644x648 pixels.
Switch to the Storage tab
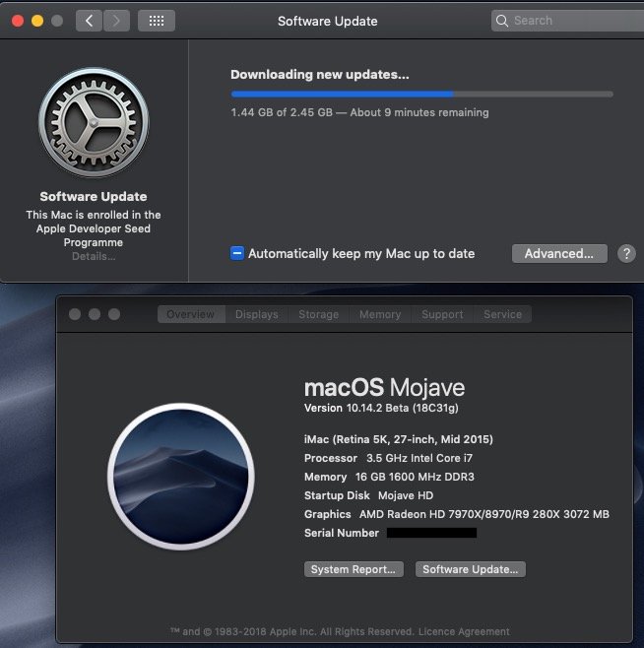[x=319, y=314]
